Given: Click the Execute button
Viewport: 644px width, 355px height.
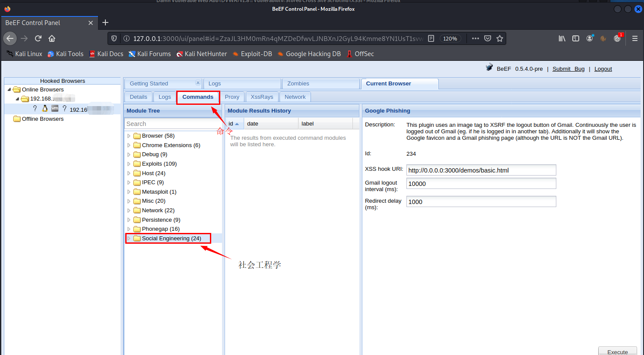Looking at the screenshot, I should 618,352.
